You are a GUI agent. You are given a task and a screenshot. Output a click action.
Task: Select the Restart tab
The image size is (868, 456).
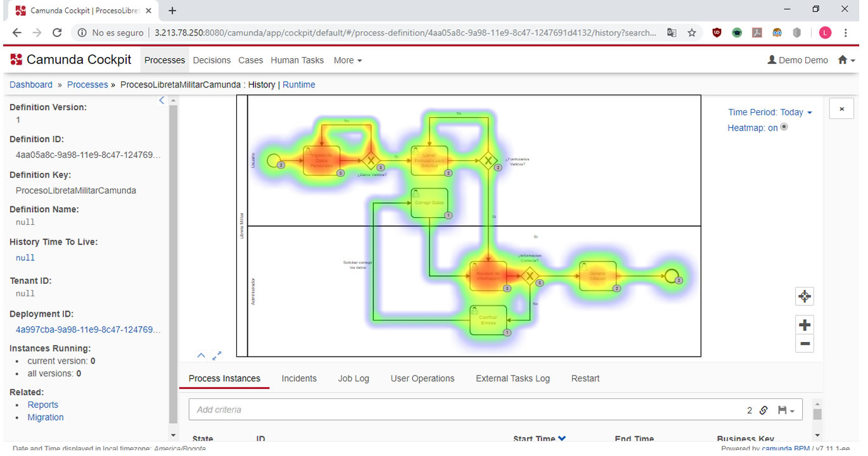(585, 378)
